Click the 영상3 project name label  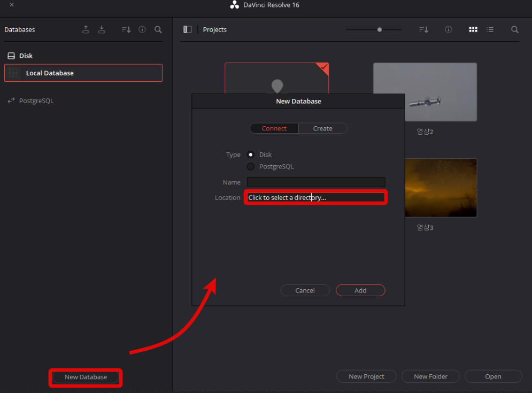coord(425,227)
